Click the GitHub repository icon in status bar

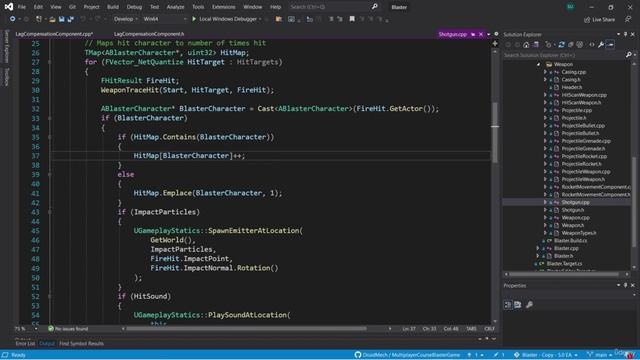358,355
